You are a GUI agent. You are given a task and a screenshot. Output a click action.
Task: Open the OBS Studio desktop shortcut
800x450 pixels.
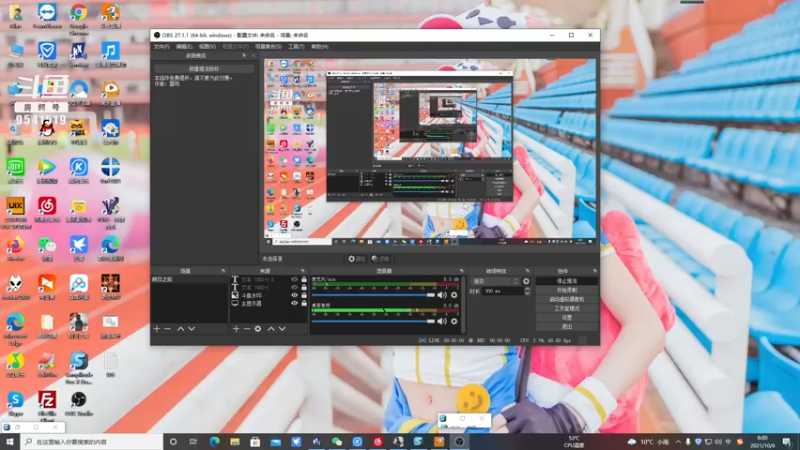click(x=79, y=404)
